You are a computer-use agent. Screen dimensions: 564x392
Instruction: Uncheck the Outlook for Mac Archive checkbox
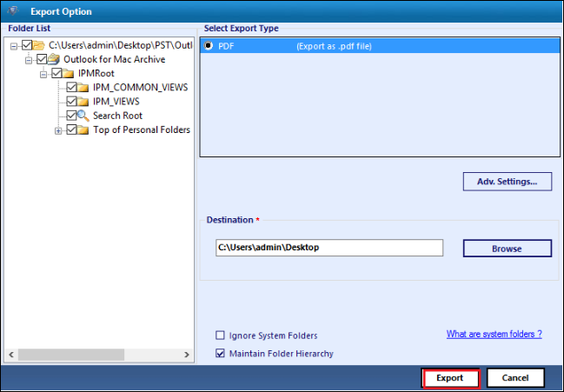pos(42,59)
